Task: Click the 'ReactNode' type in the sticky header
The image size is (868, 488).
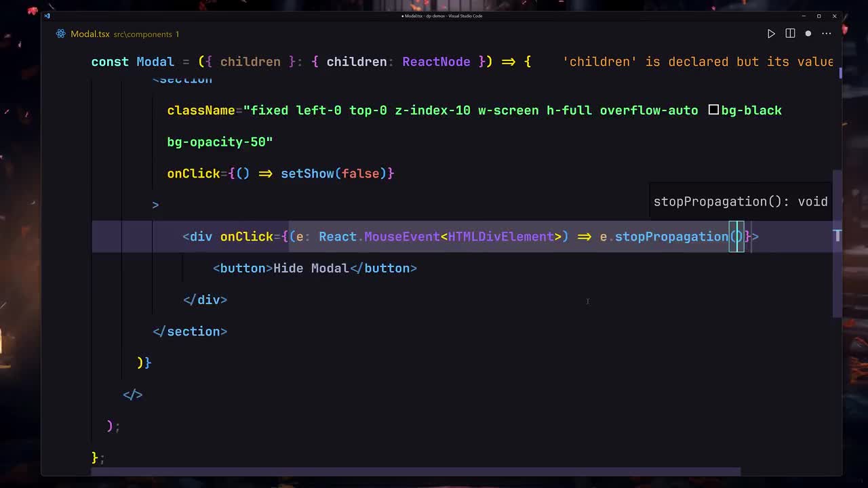Action: coord(436,62)
